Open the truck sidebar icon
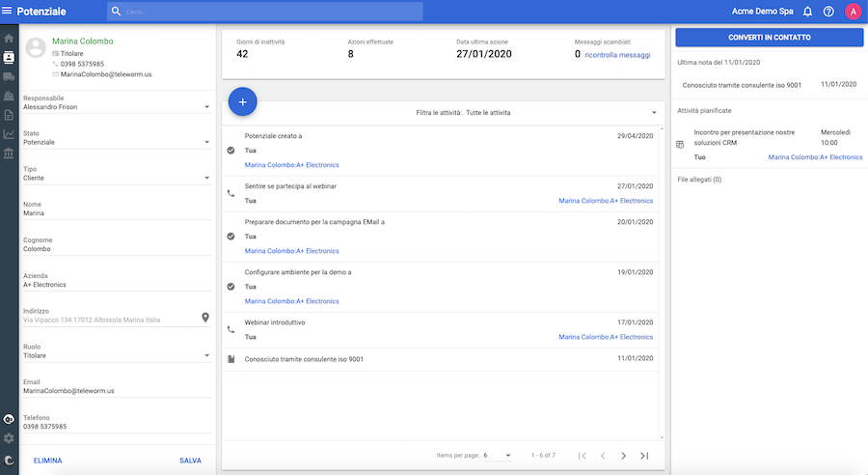Image resolution: width=868 pixels, height=475 pixels. pos(9,76)
